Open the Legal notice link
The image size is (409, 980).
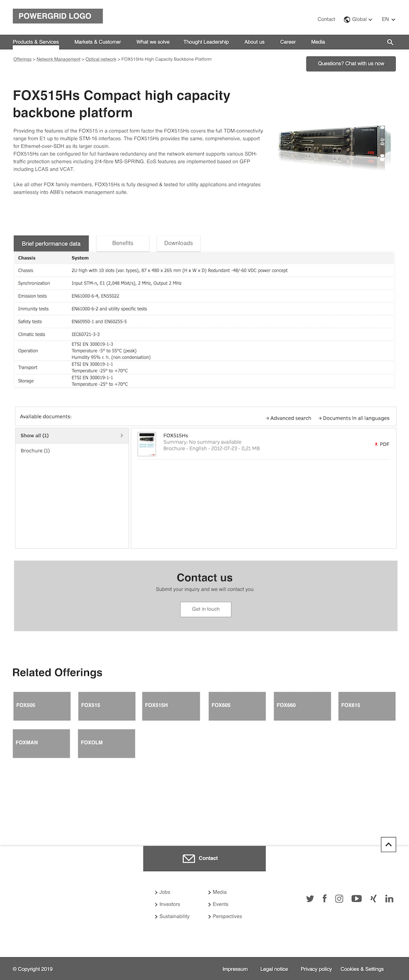tap(274, 969)
